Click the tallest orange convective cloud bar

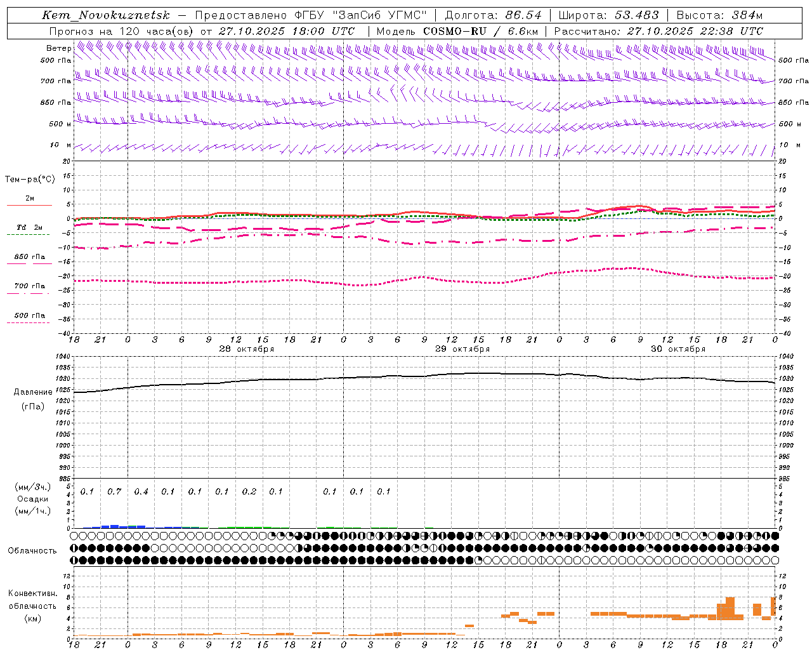[x=730, y=609]
